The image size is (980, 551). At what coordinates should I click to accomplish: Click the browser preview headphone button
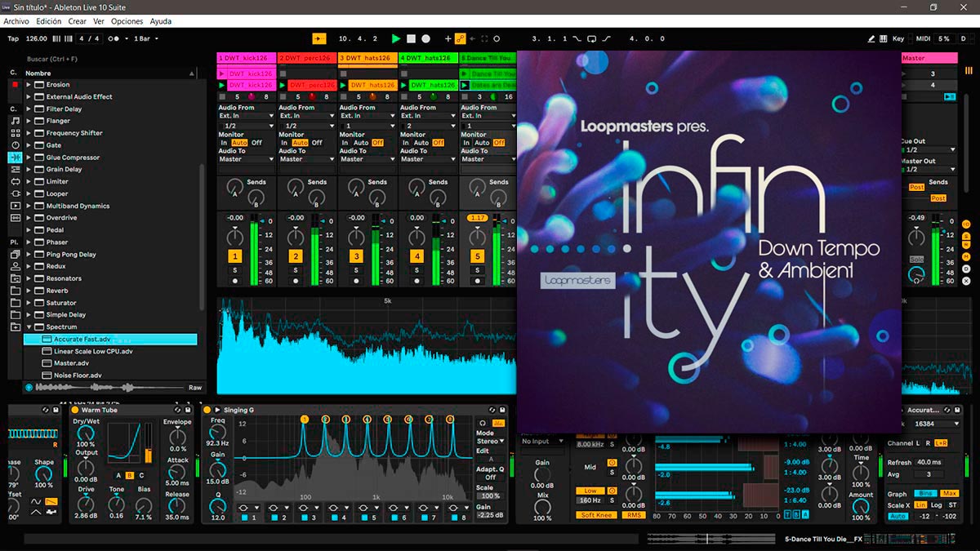[29, 388]
